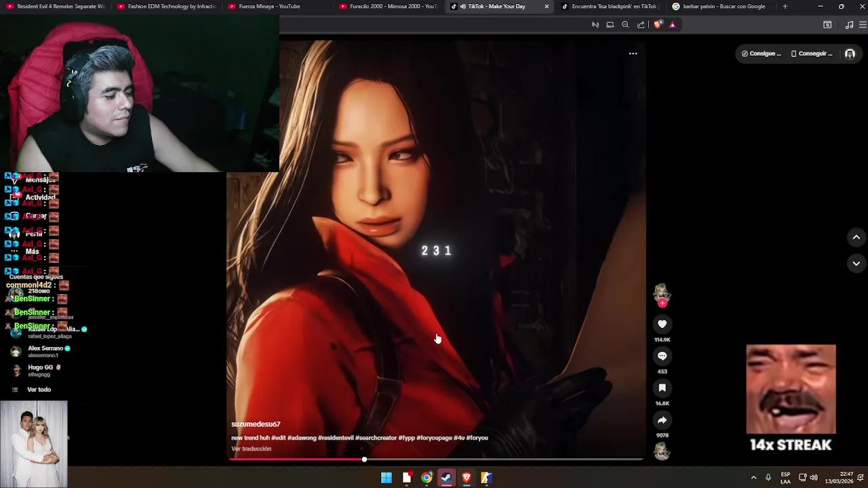
Task: Open a new browser tab with plus
Action: tap(785, 6)
